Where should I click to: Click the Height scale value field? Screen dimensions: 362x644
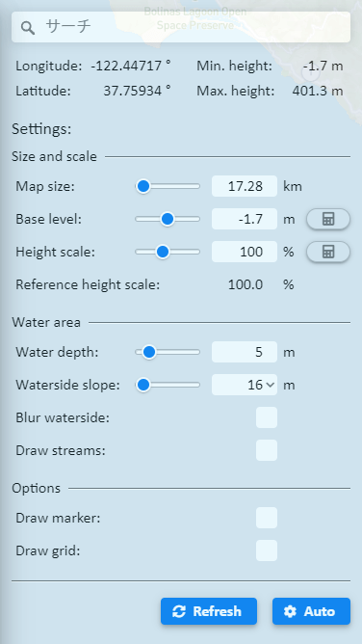click(x=245, y=252)
